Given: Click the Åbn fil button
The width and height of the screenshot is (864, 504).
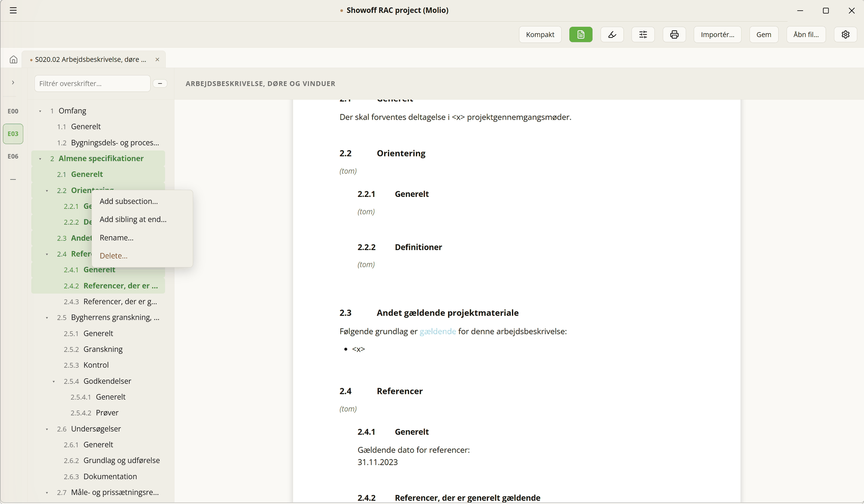Looking at the screenshot, I should coord(806,35).
